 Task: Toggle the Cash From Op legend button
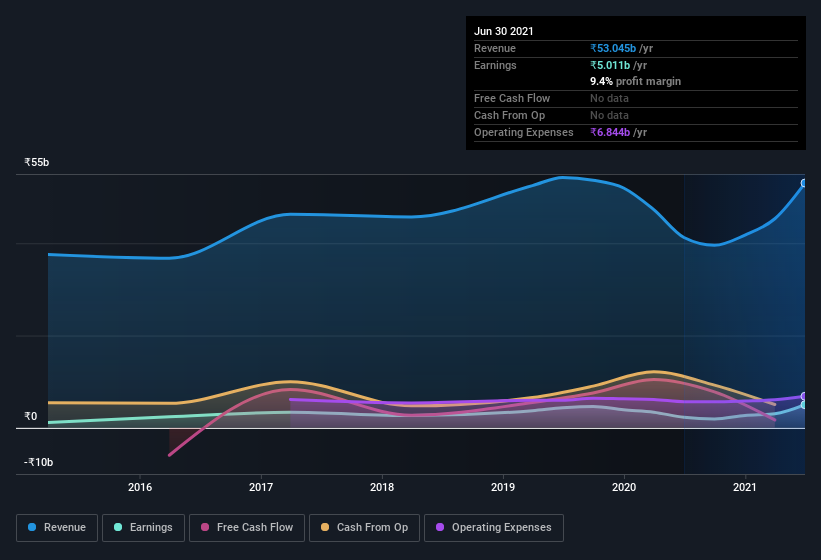point(364,528)
